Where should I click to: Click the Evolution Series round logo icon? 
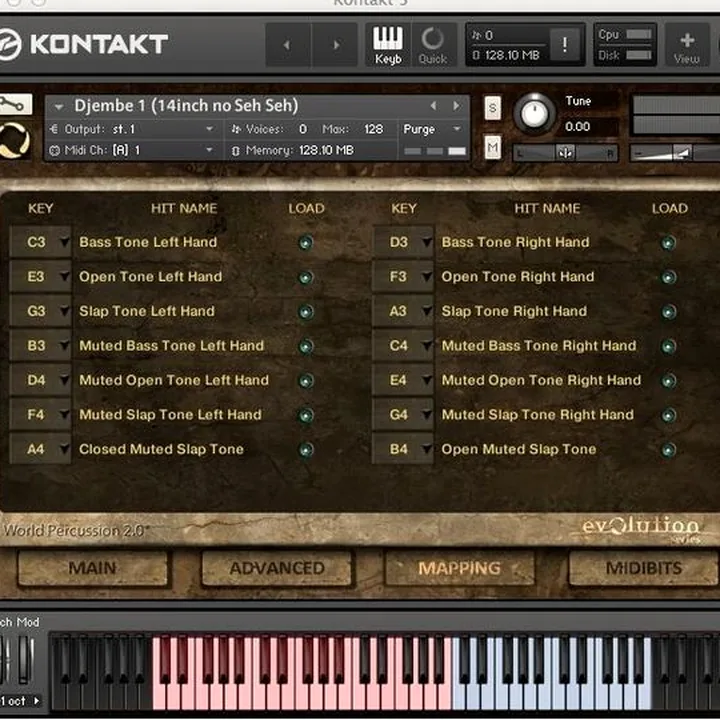[14, 140]
